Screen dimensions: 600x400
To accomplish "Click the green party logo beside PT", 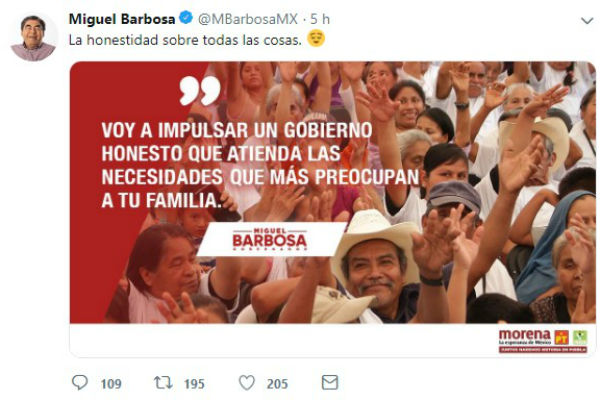I will pyautogui.click(x=580, y=338).
